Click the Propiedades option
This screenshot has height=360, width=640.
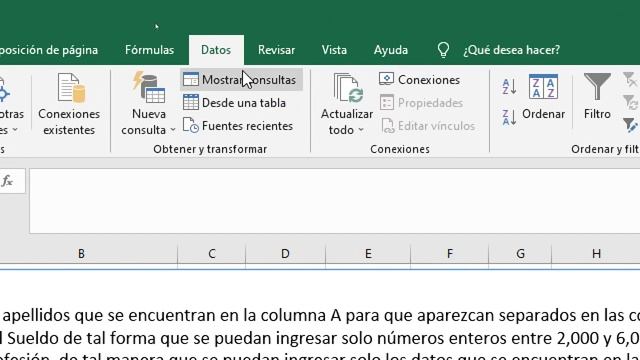(421, 103)
